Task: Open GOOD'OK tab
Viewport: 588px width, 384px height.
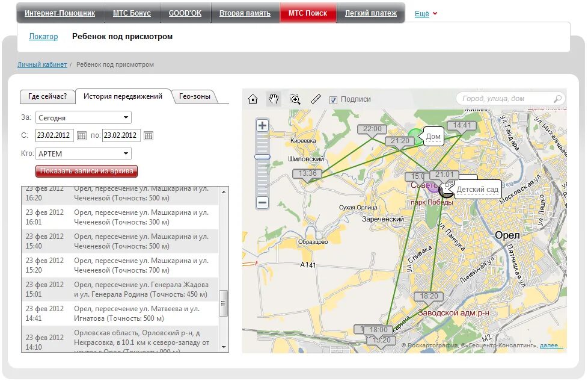Action: [185, 13]
